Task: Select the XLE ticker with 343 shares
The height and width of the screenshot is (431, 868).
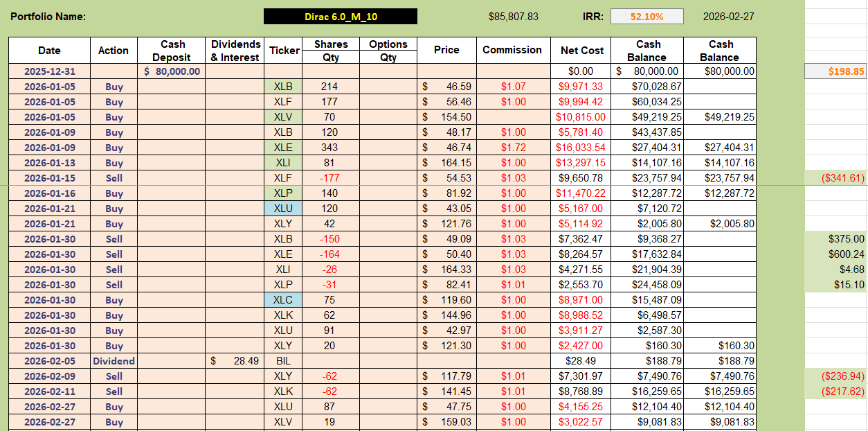Action: pos(282,148)
